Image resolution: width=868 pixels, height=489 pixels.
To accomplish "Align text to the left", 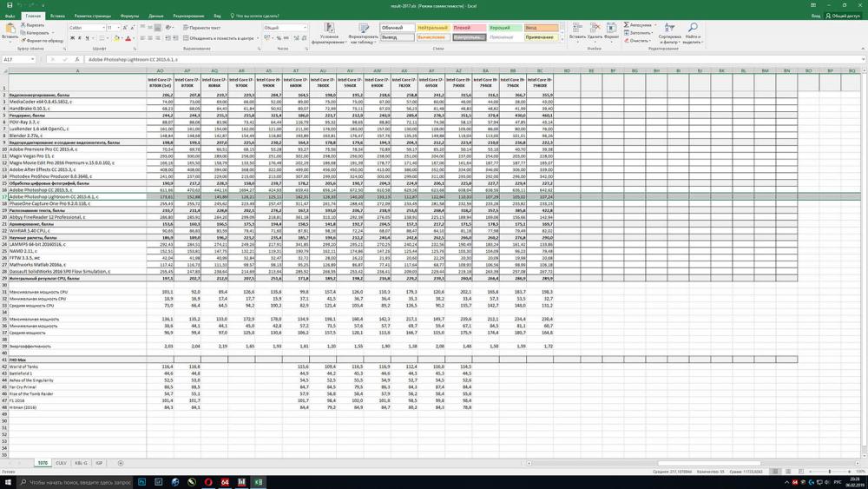I will [x=142, y=38].
